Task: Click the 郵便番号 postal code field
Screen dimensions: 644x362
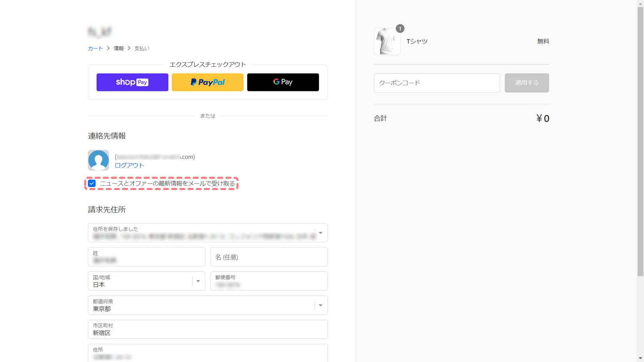Action: click(x=269, y=281)
